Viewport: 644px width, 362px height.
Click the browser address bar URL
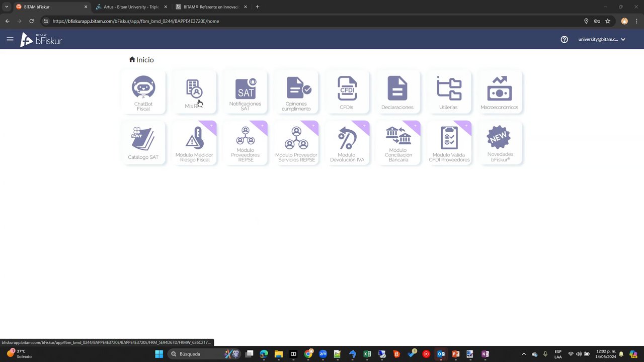[136, 21]
